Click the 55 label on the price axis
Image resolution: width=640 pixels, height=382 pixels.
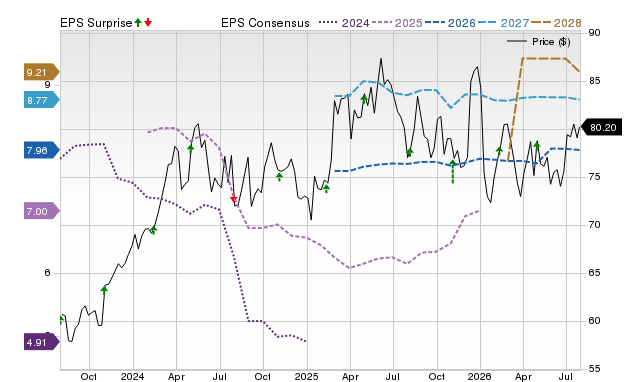tap(594, 369)
